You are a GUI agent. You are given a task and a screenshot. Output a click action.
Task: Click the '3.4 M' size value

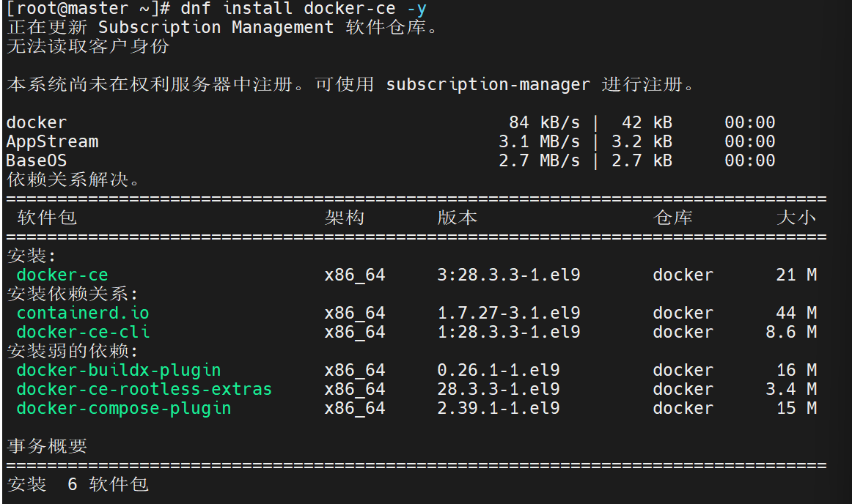tap(791, 390)
